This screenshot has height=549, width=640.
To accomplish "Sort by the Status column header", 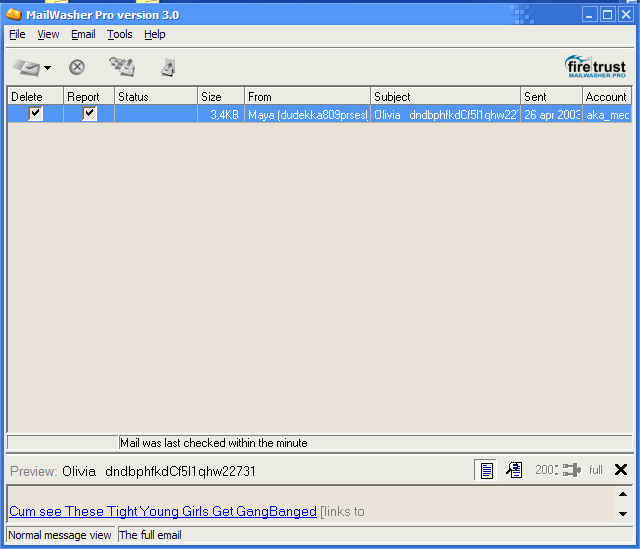I will 156,97.
